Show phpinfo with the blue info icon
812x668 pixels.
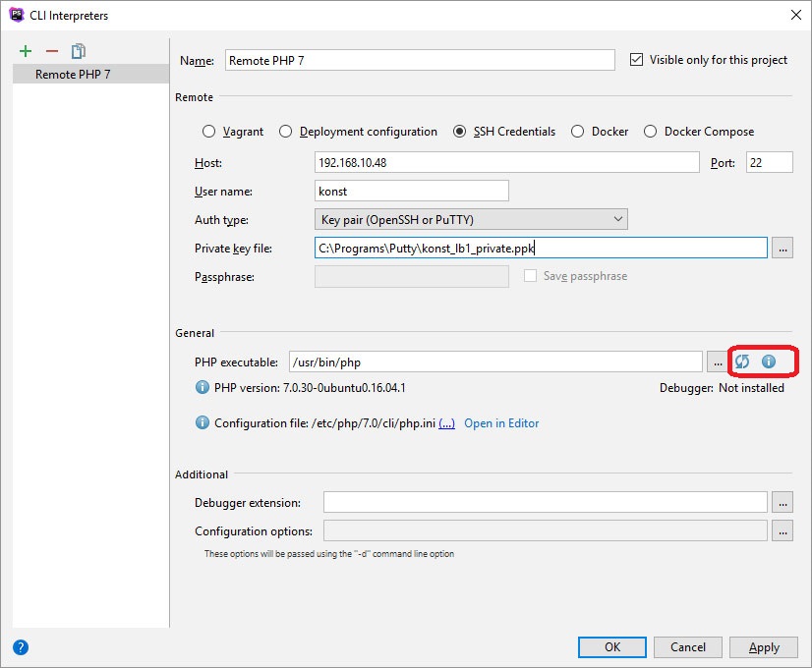click(x=769, y=362)
